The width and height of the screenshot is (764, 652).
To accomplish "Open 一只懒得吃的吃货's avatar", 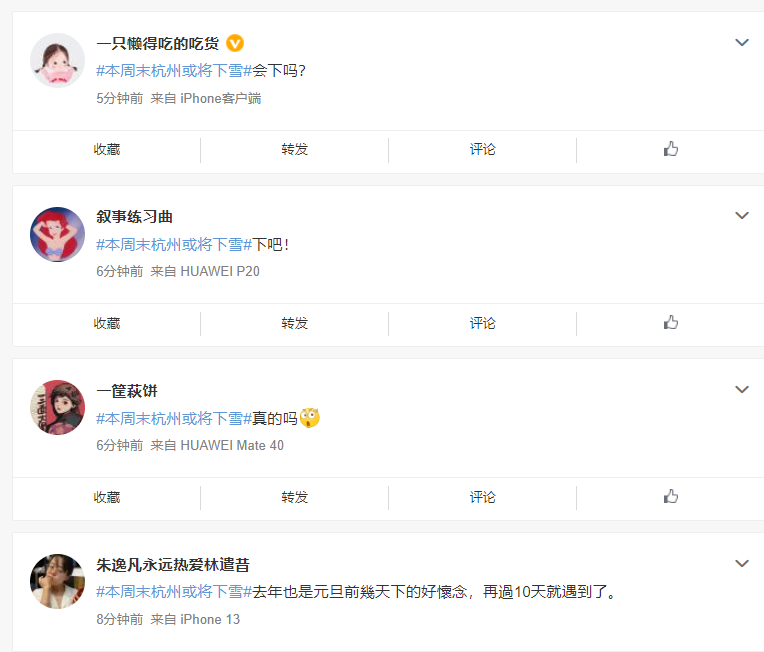I will coord(57,60).
